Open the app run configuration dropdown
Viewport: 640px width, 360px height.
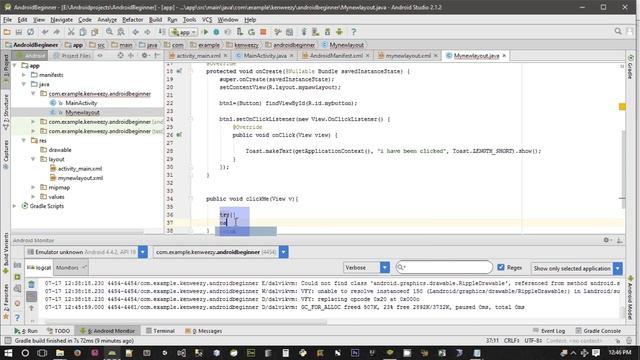tap(184, 32)
